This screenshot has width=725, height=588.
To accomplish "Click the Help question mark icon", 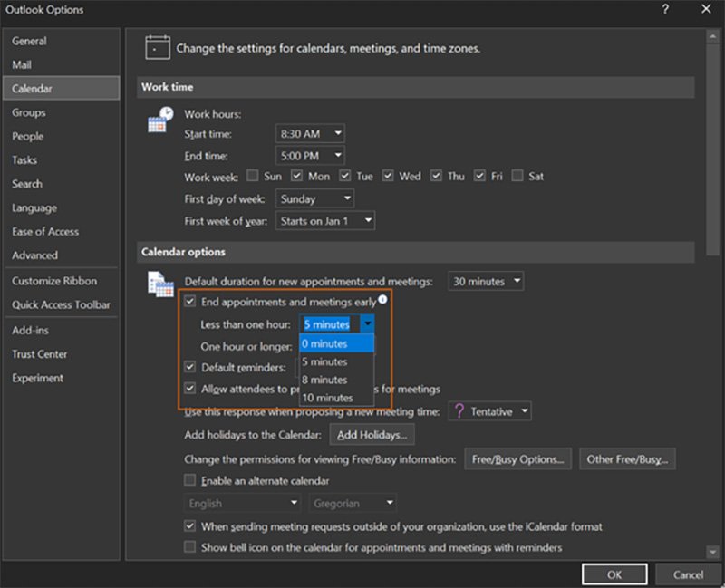I will click(x=665, y=9).
